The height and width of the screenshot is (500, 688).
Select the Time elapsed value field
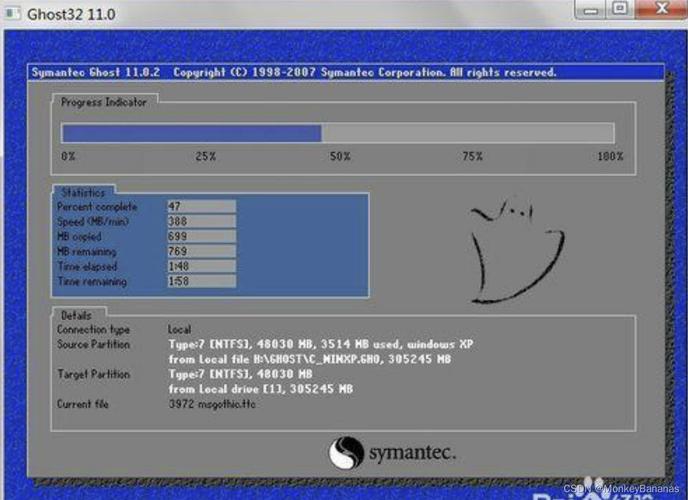pyautogui.click(x=202, y=267)
